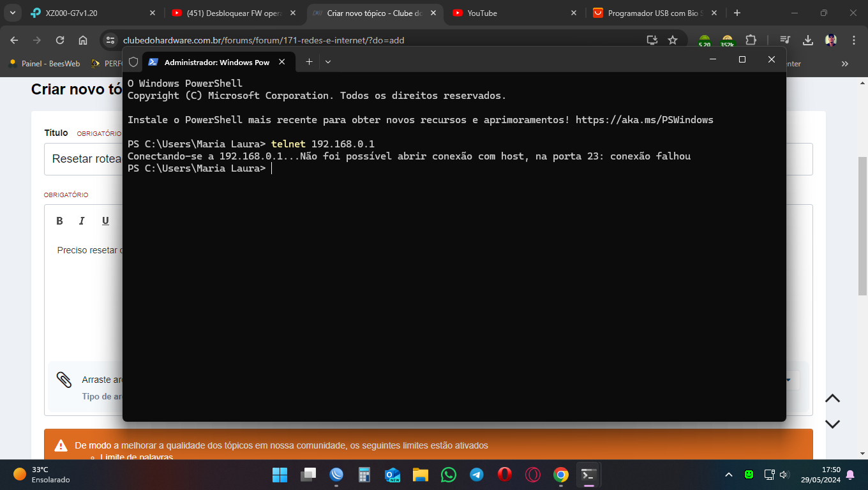This screenshot has height=490, width=868.
Task: Open File Explorer from the taskbar
Action: click(421, 475)
